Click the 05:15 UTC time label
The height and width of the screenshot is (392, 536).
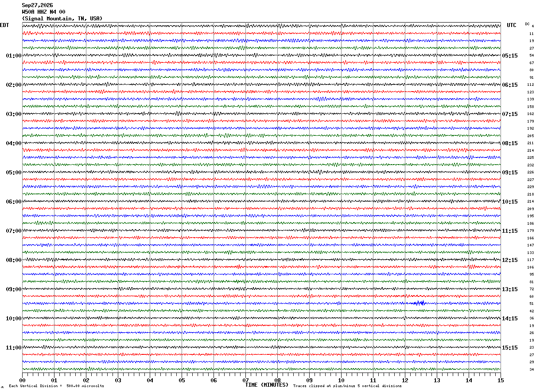(510, 56)
